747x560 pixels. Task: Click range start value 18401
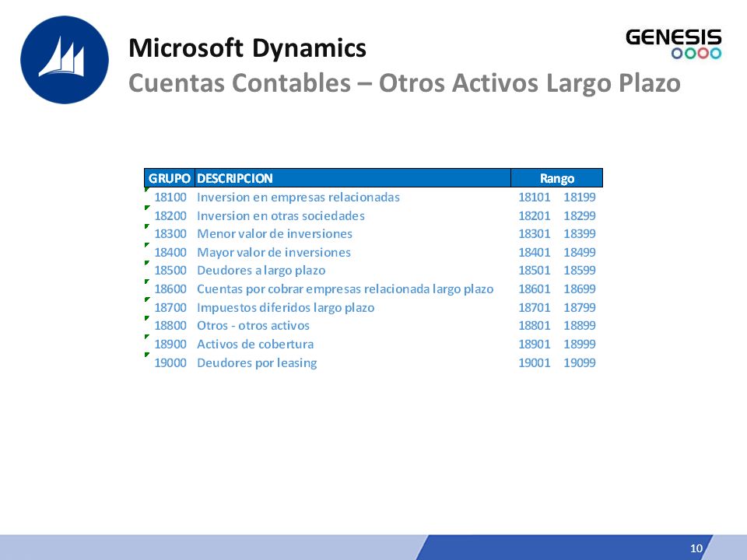point(534,252)
